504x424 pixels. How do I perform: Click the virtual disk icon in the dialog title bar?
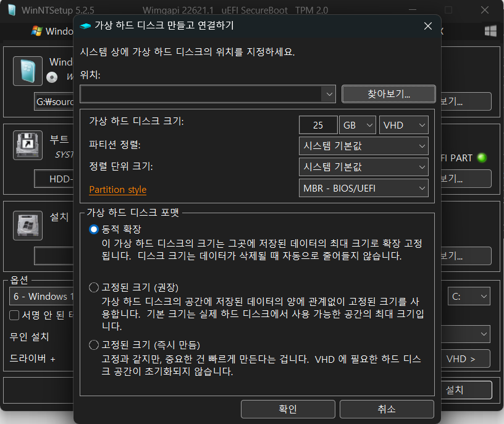85,26
